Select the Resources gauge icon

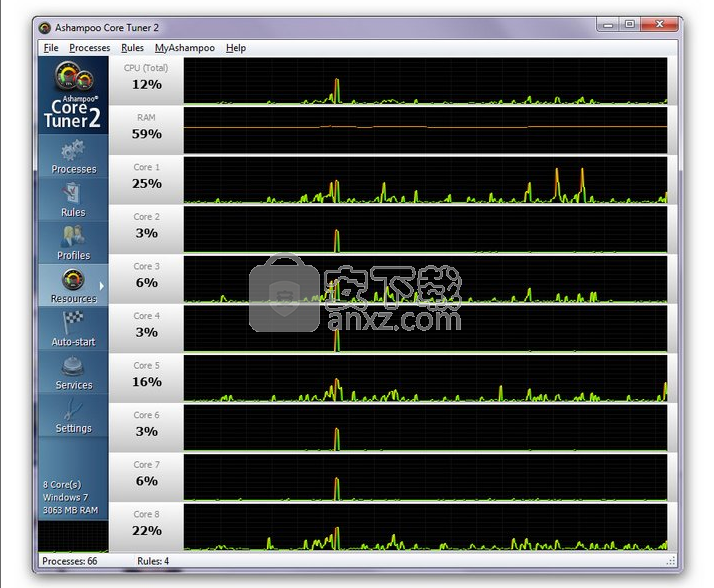(73, 279)
